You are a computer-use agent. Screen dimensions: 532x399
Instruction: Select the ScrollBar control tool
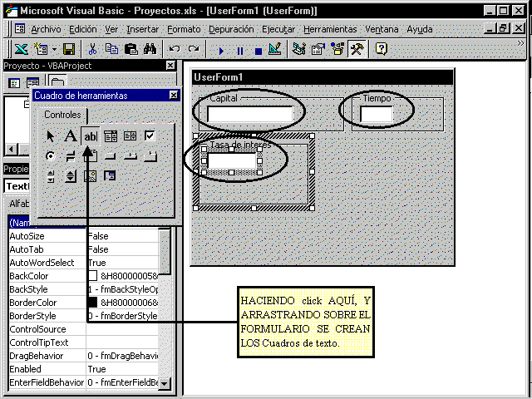click(x=50, y=176)
